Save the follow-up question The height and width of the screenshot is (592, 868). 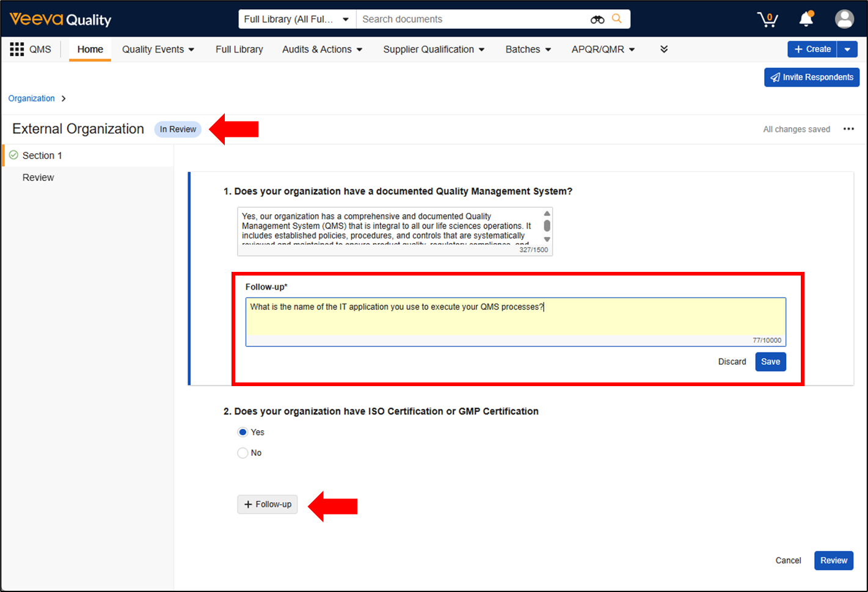(770, 362)
